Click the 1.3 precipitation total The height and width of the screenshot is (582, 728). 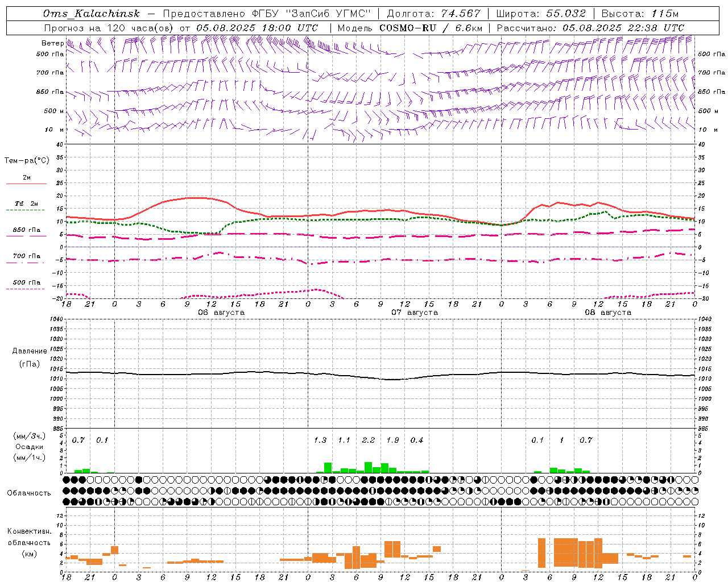click(320, 440)
